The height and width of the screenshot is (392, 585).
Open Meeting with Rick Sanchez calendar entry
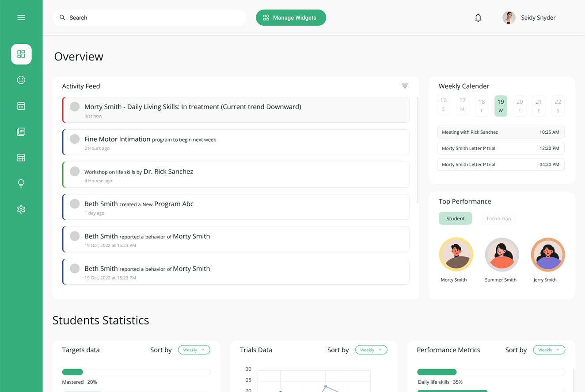click(501, 132)
